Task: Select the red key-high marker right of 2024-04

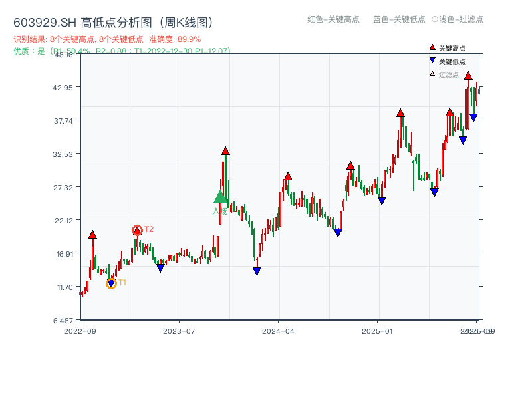Action: tap(288, 176)
